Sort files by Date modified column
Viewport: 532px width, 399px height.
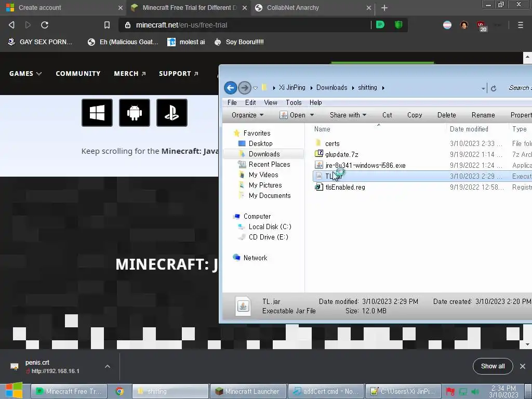click(469, 129)
